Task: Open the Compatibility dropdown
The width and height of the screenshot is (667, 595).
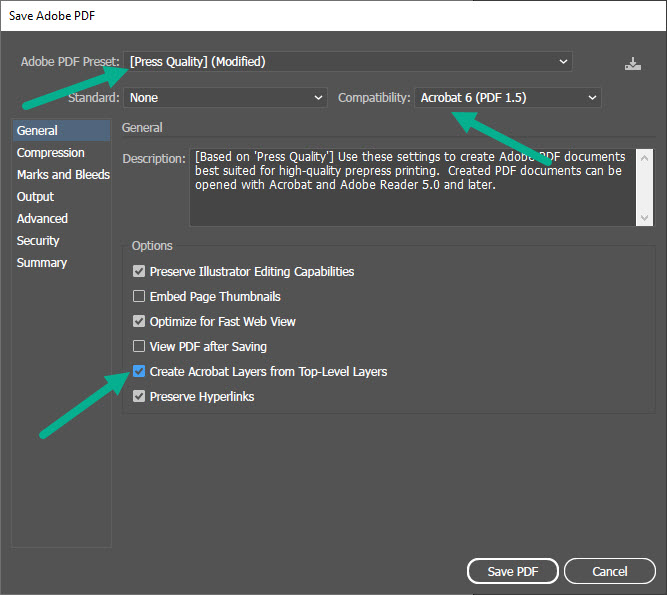Action: (x=507, y=98)
